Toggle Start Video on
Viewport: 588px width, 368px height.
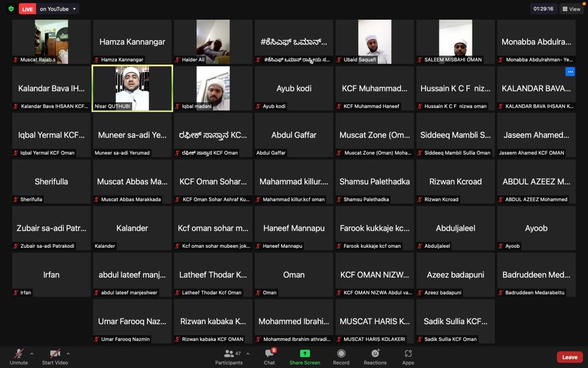(x=55, y=356)
